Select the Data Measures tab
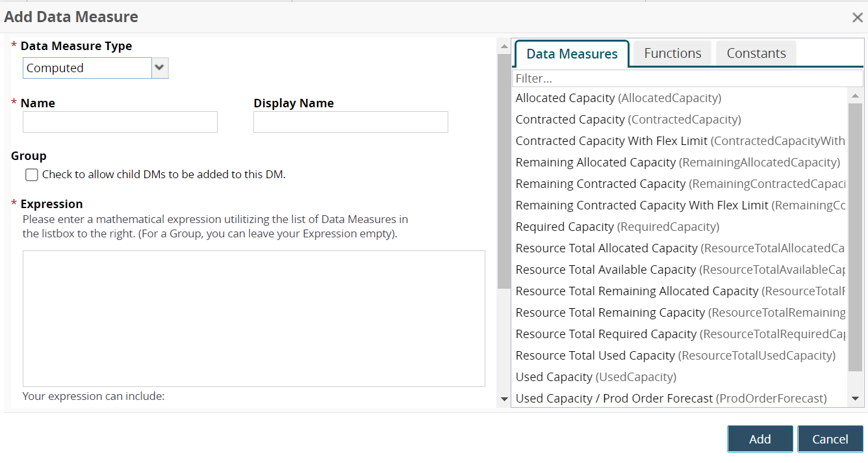The width and height of the screenshot is (868, 463). point(572,54)
